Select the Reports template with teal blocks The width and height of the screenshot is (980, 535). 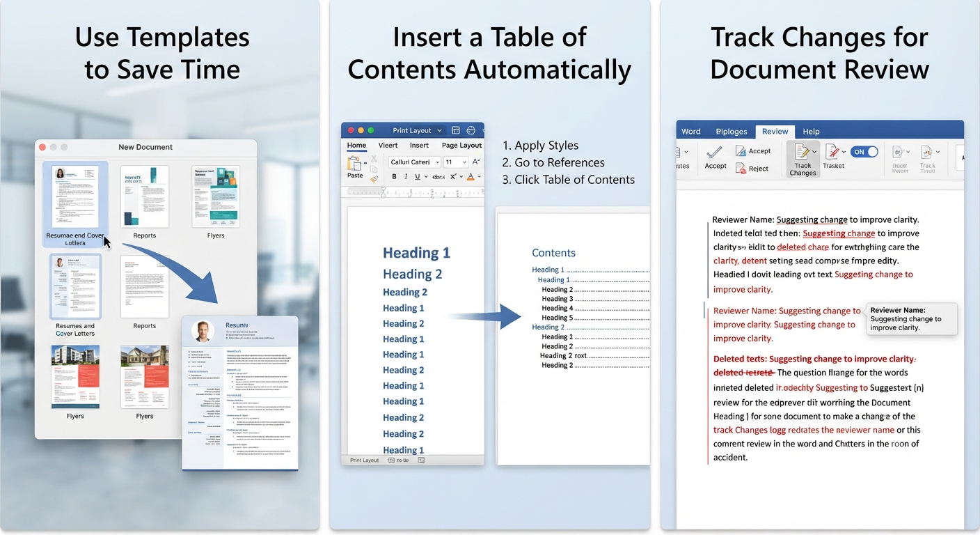[x=145, y=196]
